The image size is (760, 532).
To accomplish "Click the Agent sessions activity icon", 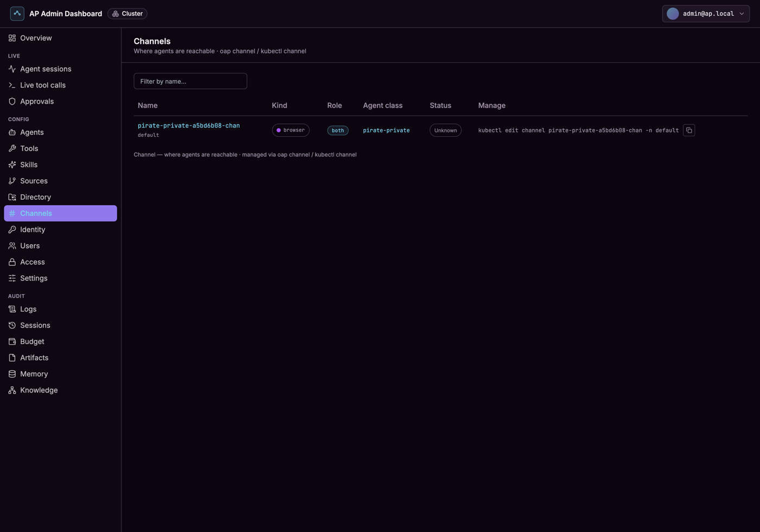I will pyautogui.click(x=12, y=69).
